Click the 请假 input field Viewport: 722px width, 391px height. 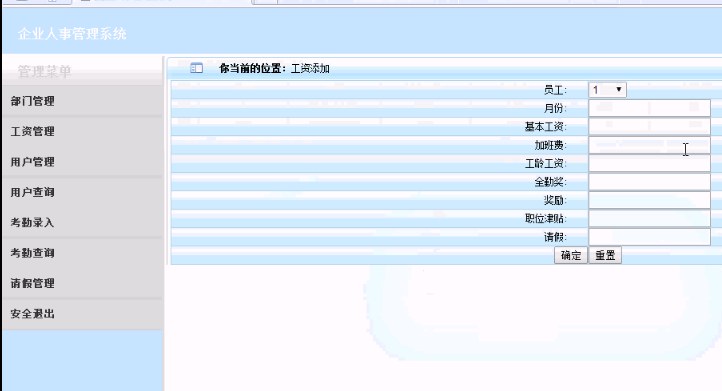649,237
